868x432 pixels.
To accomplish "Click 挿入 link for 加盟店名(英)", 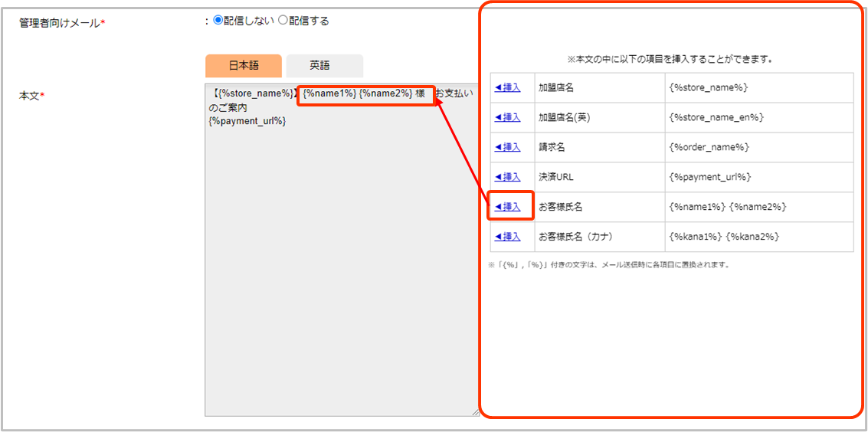I will pyautogui.click(x=508, y=118).
